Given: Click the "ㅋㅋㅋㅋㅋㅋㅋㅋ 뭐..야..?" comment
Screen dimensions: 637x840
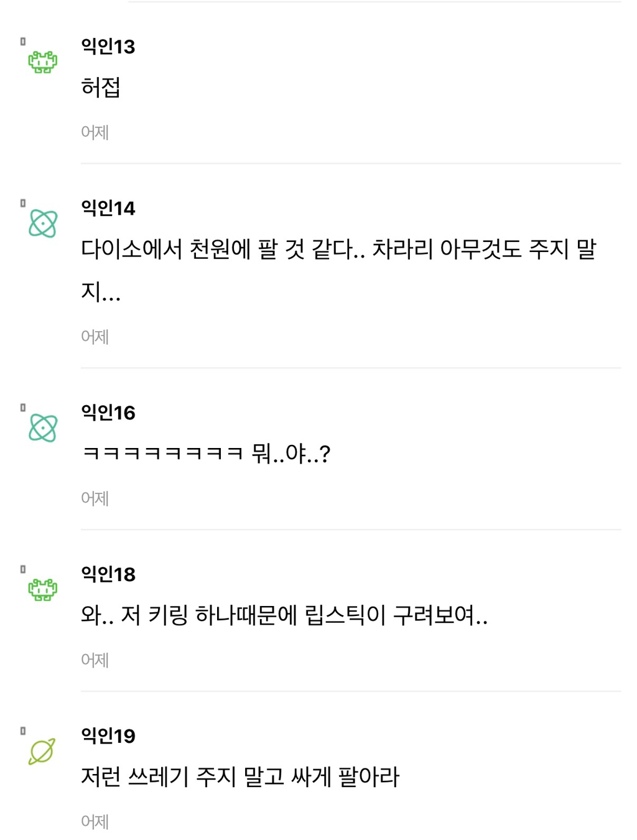Looking at the screenshot, I should 206,454.
